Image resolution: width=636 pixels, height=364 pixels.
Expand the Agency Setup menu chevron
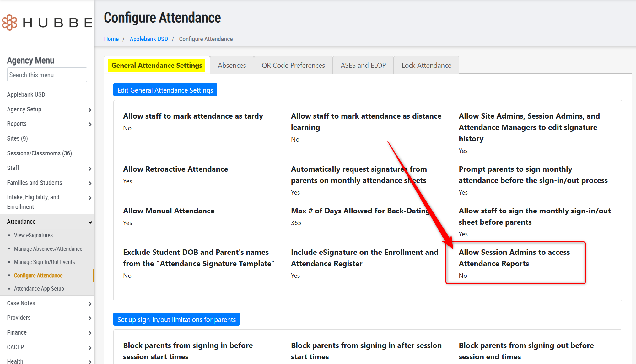point(90,110)
